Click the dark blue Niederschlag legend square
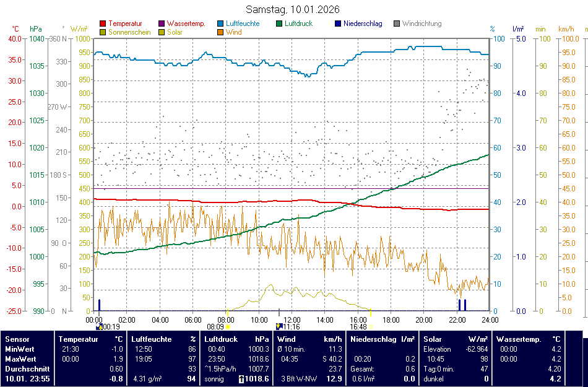588x387 pixels. (x=338, y=24)
